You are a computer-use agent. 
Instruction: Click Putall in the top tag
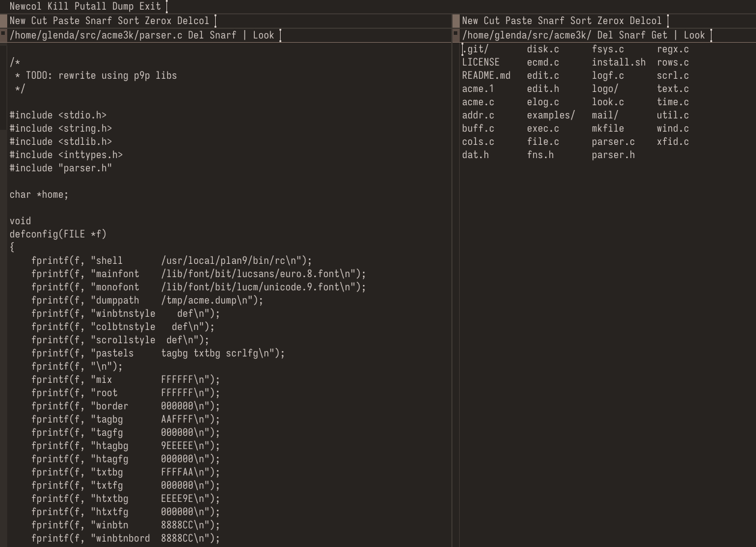tap(91, 7)
